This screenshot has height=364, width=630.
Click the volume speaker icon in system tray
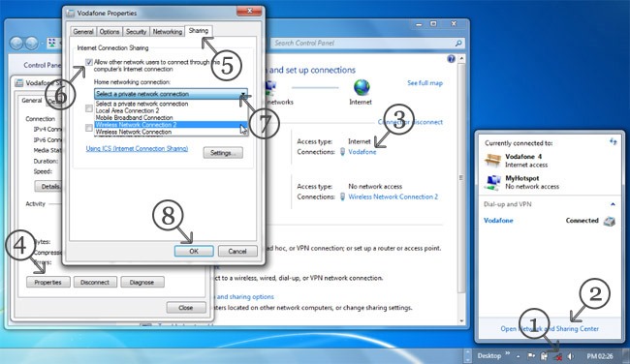(x=571, y=356)
